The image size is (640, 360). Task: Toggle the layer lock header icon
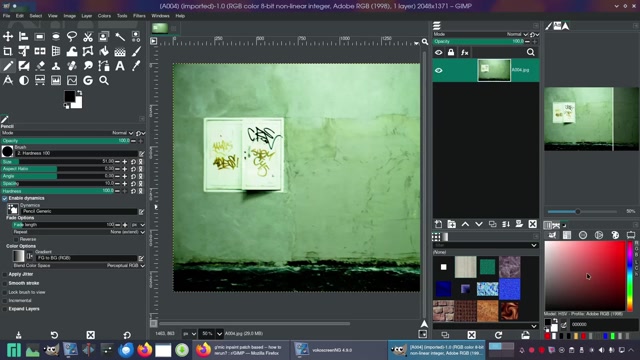click(451, 52)
